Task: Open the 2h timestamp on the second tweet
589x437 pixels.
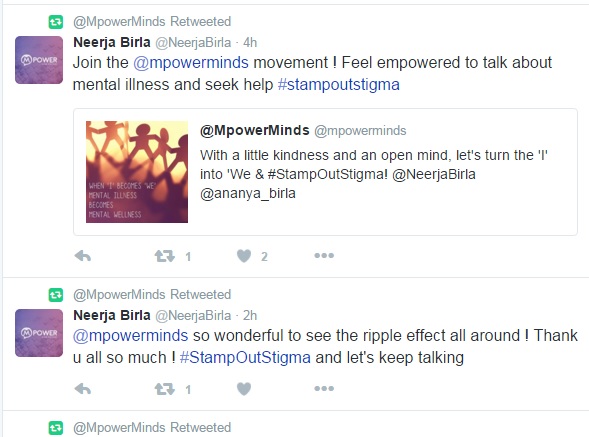Action: 250,315
